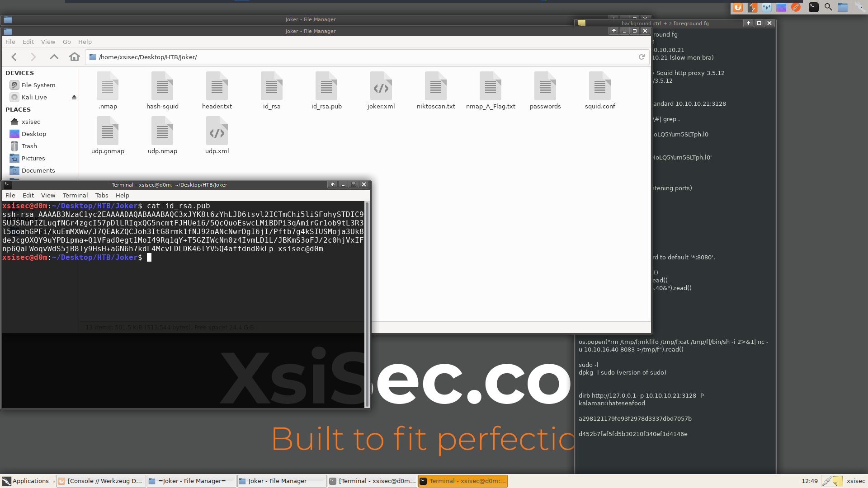Image resolution: width=868 pixels, height=488 pixels.
Task: Select the nmap_A_Flag.txt file
Action: pyautogui.click(x=491, y=90)
